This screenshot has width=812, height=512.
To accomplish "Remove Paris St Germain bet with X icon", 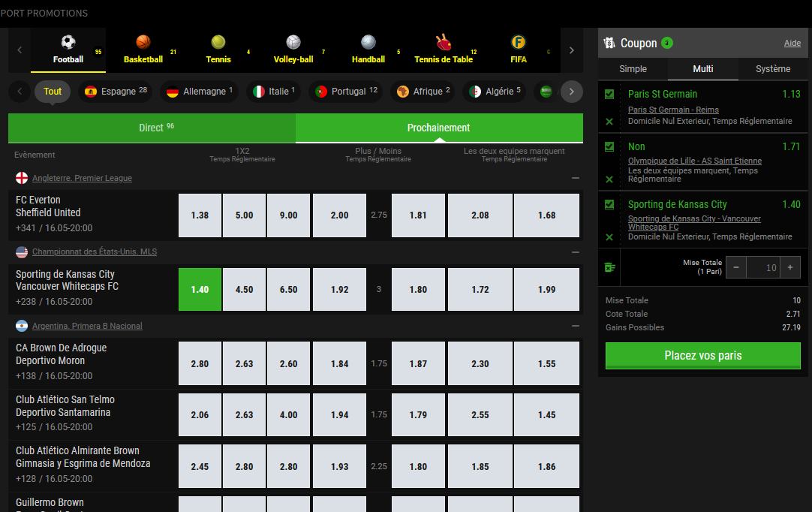I will (609, 122).
